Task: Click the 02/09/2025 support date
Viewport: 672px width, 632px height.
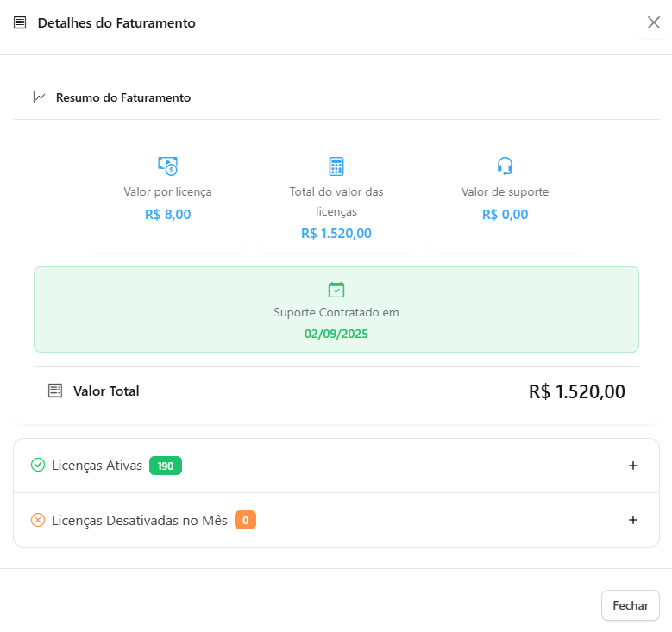Action: click(336, 334)
